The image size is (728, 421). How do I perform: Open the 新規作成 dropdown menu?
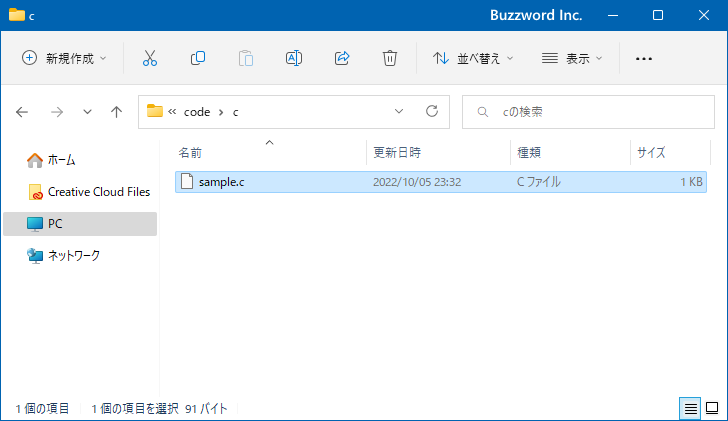65,58
